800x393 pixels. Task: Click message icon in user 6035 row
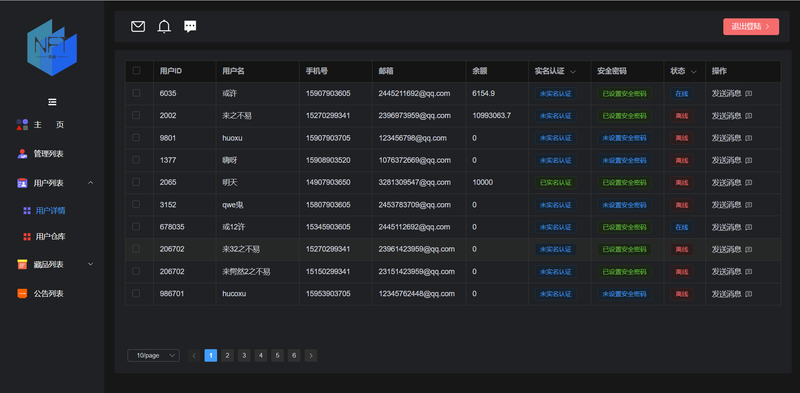click(x=748, y=93)
